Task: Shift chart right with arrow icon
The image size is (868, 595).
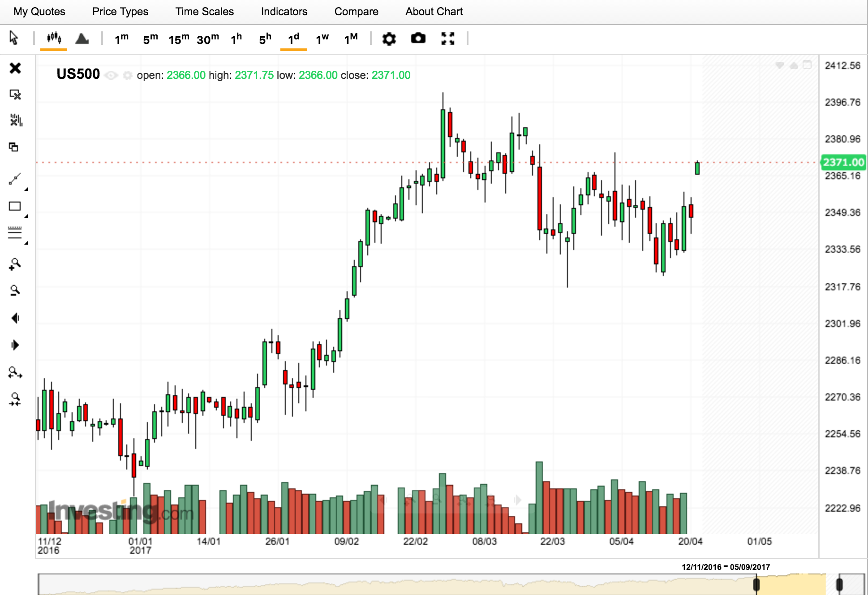Action: (x=15, y=345)
